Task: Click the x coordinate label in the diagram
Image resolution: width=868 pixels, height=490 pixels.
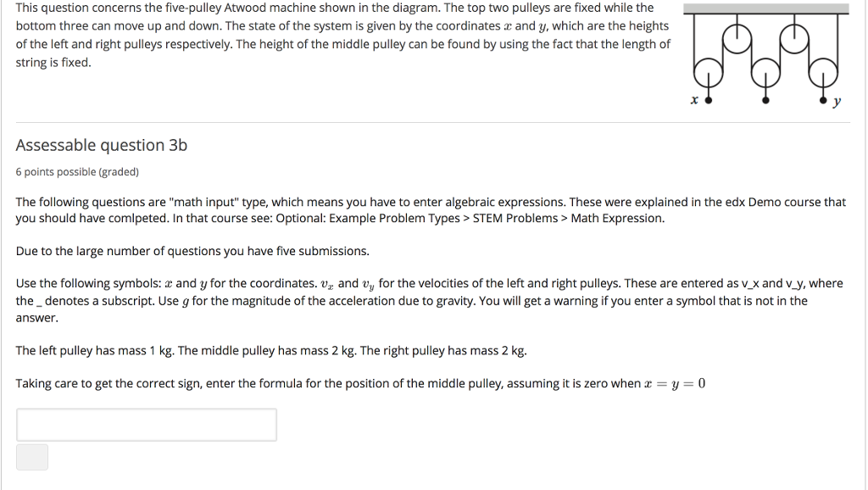Action: pyautogui.click(x=694, y=99)
